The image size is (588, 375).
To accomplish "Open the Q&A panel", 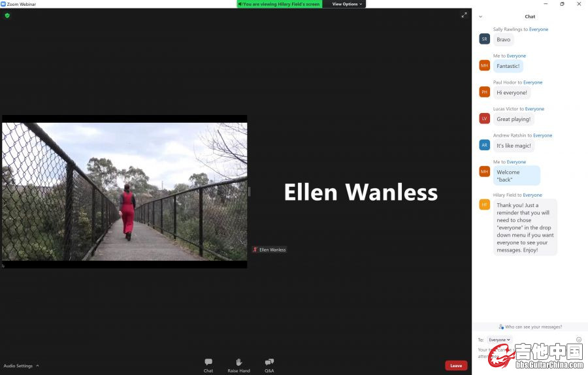I will click(x=269, y=365).
